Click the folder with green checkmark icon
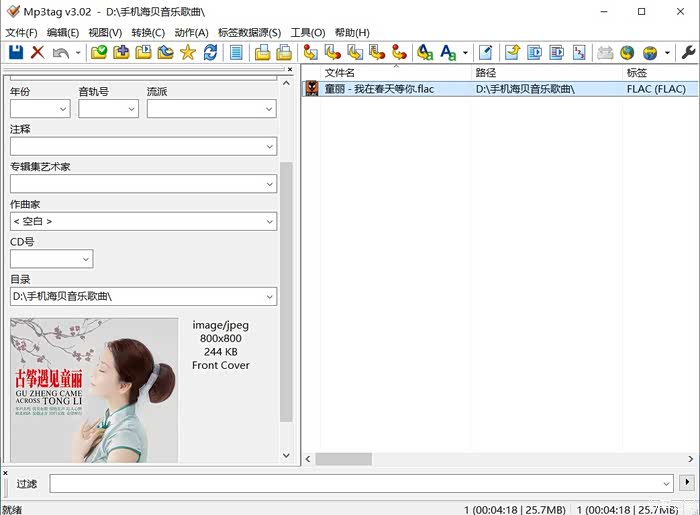This screenshot has height=515, width=700. click(x=99, y=53)
